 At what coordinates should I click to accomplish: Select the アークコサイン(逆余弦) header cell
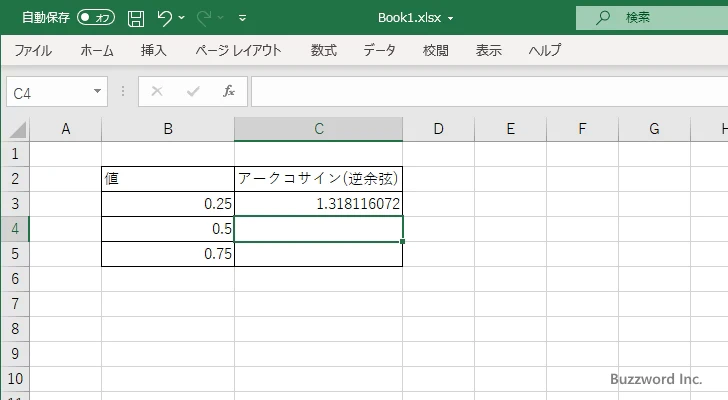point(318,179)
